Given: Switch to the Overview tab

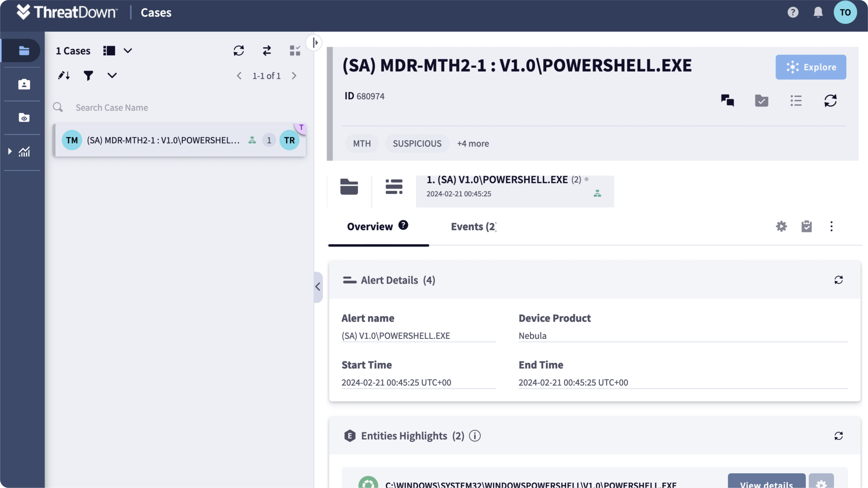Looking at the screenshot, I should (370, 227).
